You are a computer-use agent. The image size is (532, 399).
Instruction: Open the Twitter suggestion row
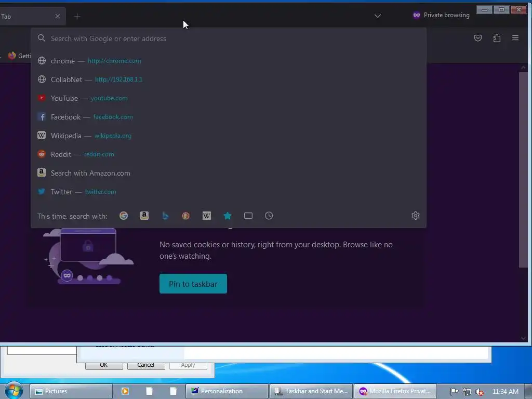tap(228, 192)
